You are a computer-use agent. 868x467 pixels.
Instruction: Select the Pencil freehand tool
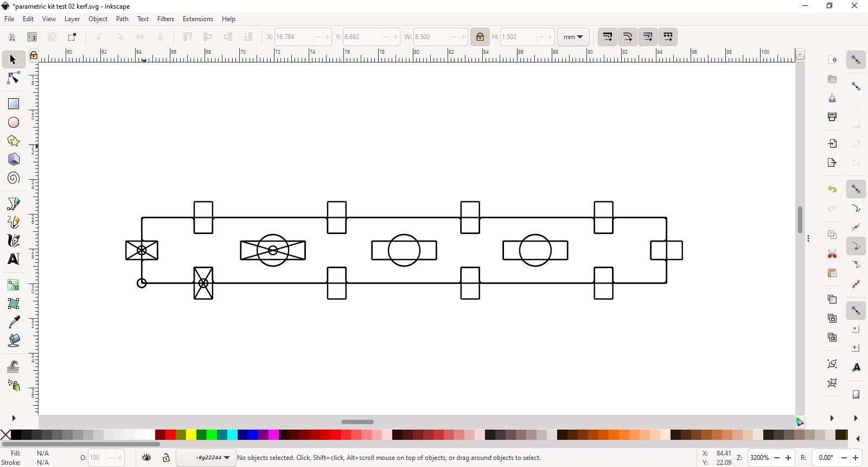pyautogui.click(x=14, y=222)
